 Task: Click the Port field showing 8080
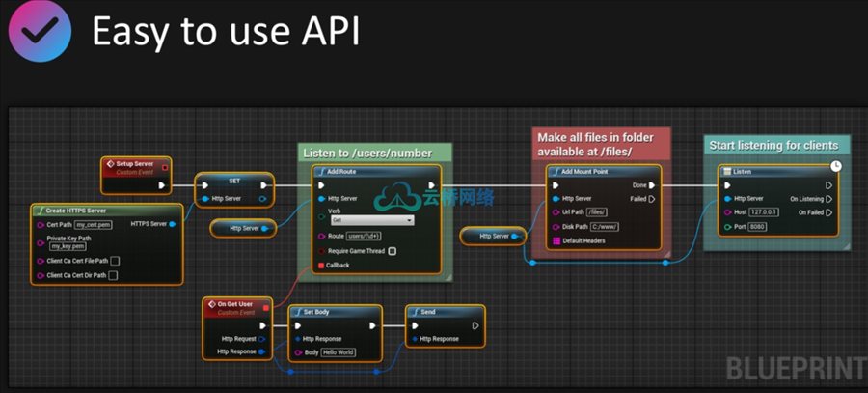(758, 228)
